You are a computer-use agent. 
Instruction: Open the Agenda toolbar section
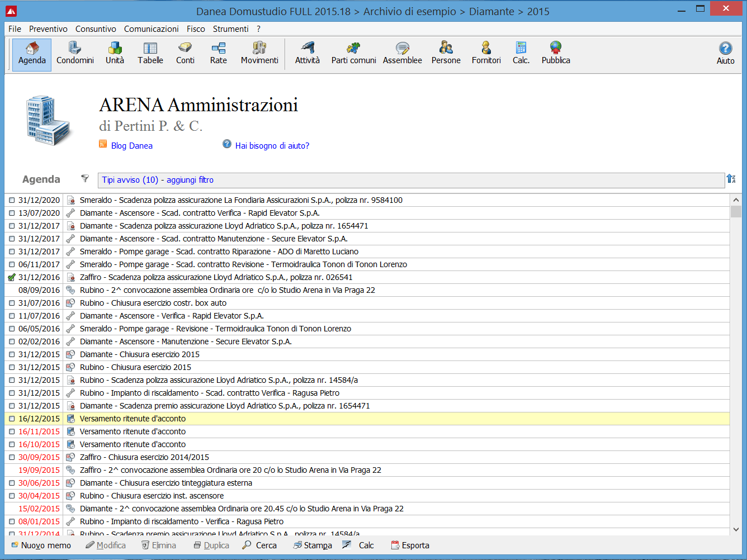pos(32,54)
